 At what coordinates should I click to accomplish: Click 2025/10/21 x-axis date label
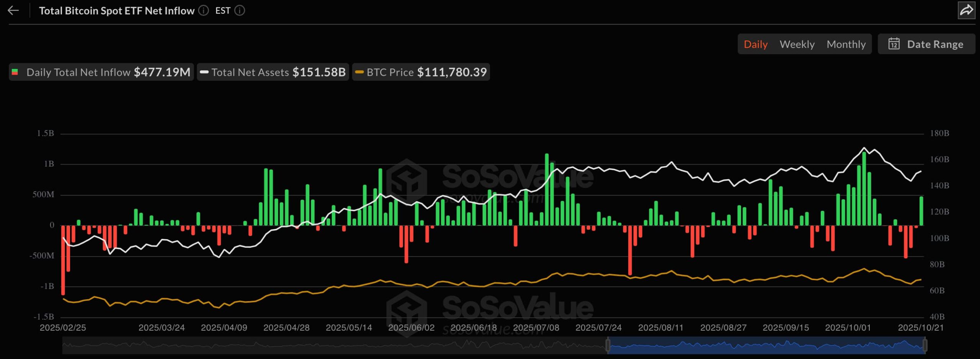[921, 328]
